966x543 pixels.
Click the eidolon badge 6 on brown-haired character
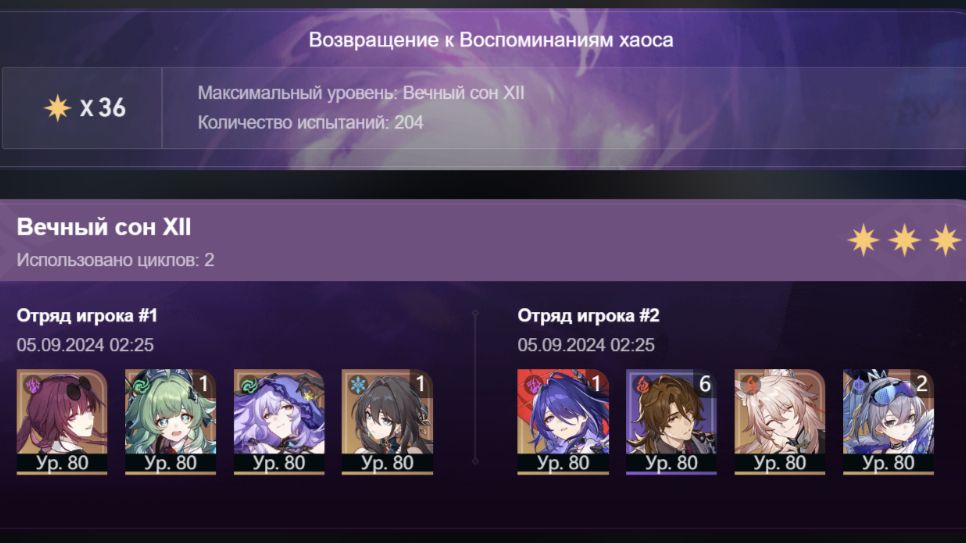click(x=705, y=384)
